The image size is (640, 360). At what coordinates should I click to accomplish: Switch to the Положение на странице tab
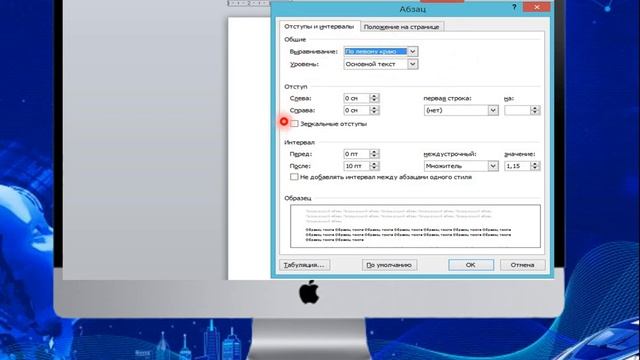(x=401, y=27)
